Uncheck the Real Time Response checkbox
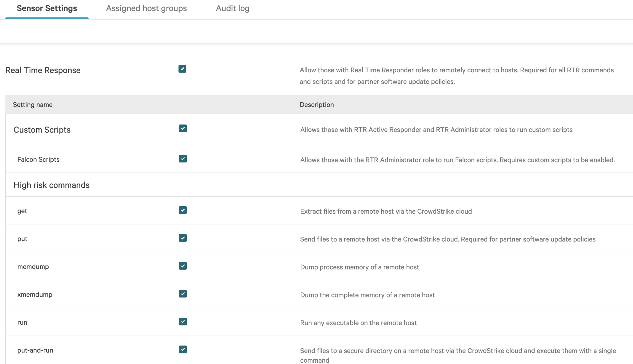Viewport: 633px width, 364px height. pos(182,69)
